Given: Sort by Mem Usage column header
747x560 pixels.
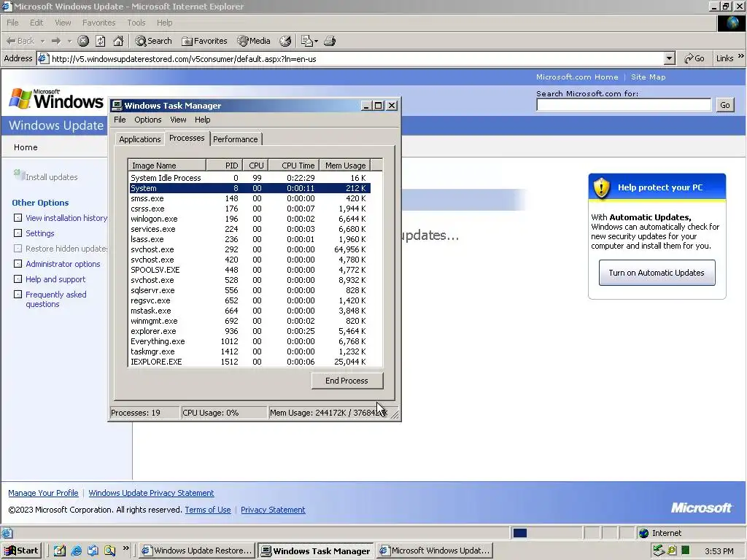Looking at the screenshot, I should pos(344,166).
